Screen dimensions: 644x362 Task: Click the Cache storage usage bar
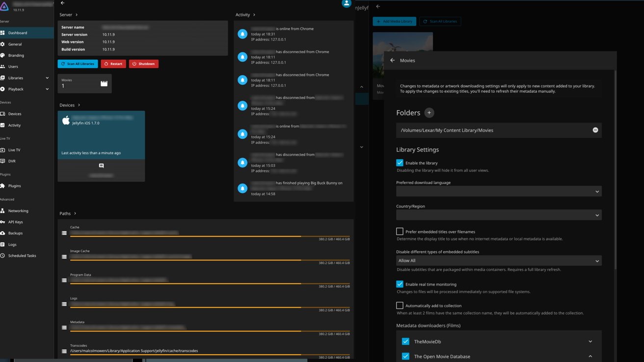(x=210, y=236)
